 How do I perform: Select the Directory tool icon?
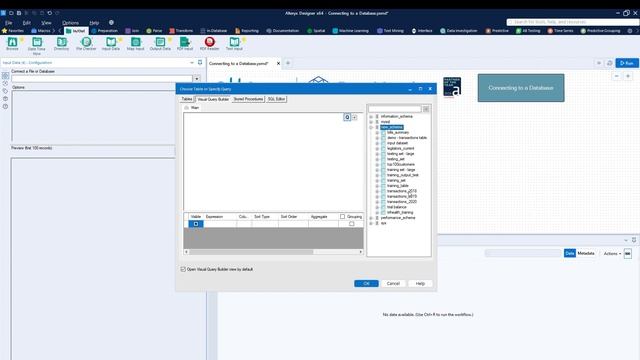[x=62, y=42]
